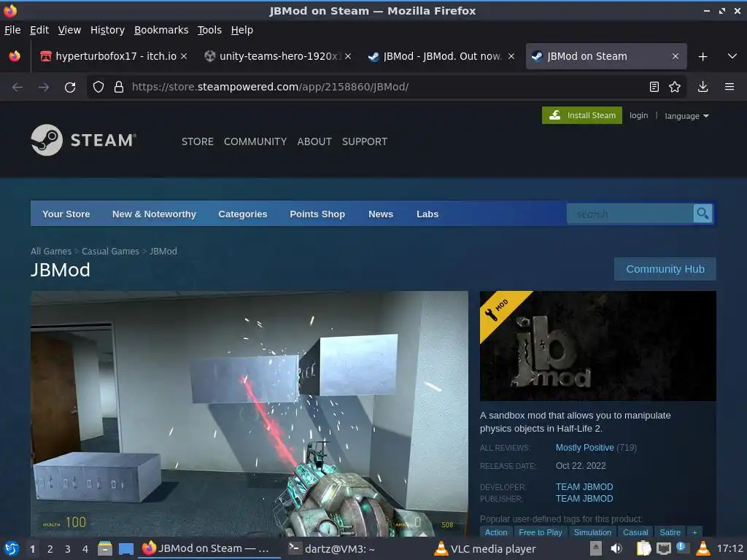Click the Firefox View icon in the tab bar

15,56
